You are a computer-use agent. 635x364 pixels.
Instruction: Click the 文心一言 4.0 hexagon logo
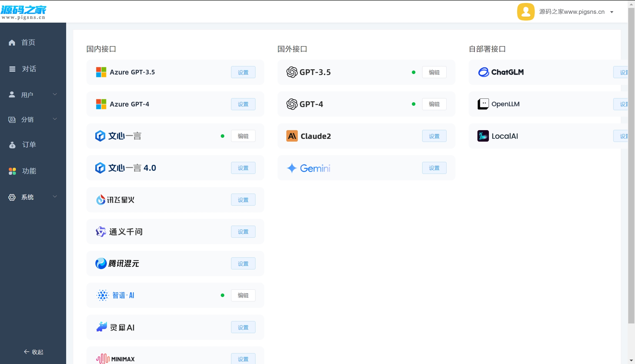pos(100,168)
